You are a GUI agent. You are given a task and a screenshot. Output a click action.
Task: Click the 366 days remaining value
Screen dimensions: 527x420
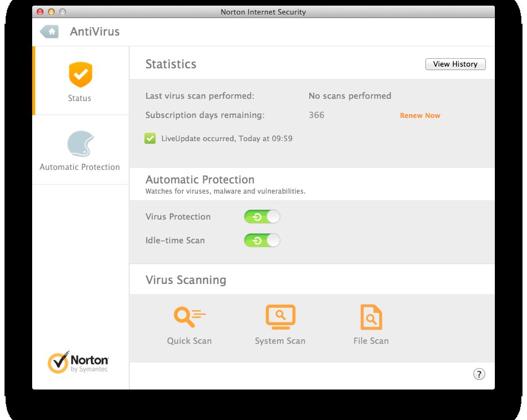click(x=317, y=115)
